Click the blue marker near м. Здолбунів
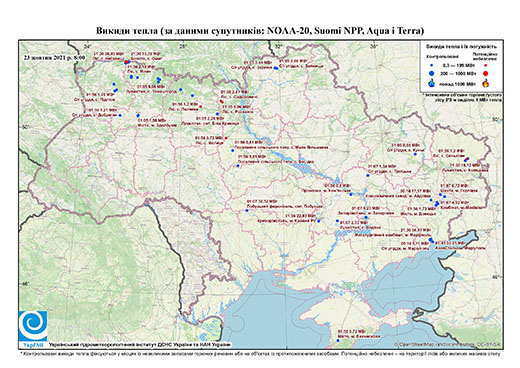Screen dimensions: 520x368 pos(138,115)
